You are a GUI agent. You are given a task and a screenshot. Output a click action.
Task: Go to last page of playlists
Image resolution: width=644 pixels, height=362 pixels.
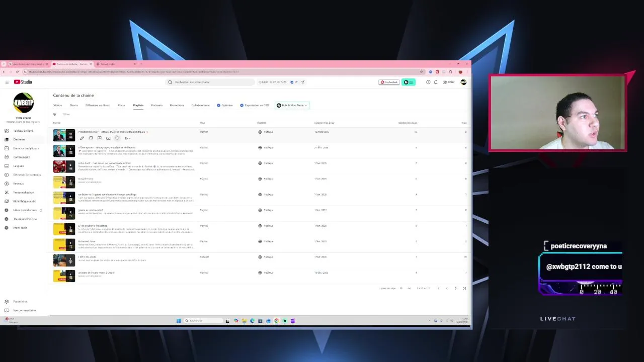464,288
